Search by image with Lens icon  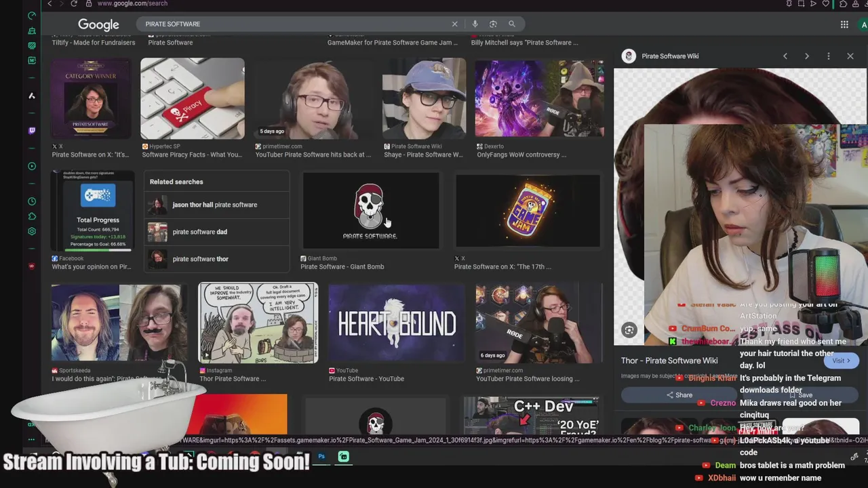tap(493, 24)
